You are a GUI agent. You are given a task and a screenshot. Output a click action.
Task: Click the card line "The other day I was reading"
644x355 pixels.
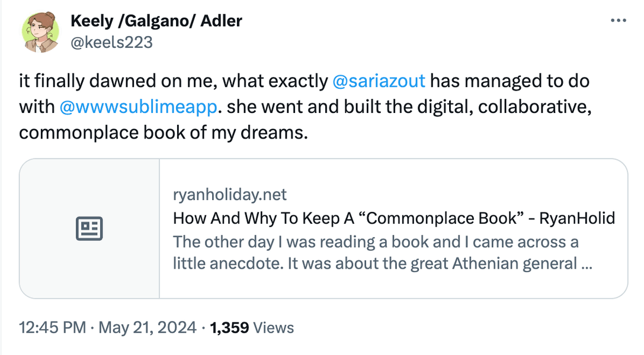coord(274,242)
